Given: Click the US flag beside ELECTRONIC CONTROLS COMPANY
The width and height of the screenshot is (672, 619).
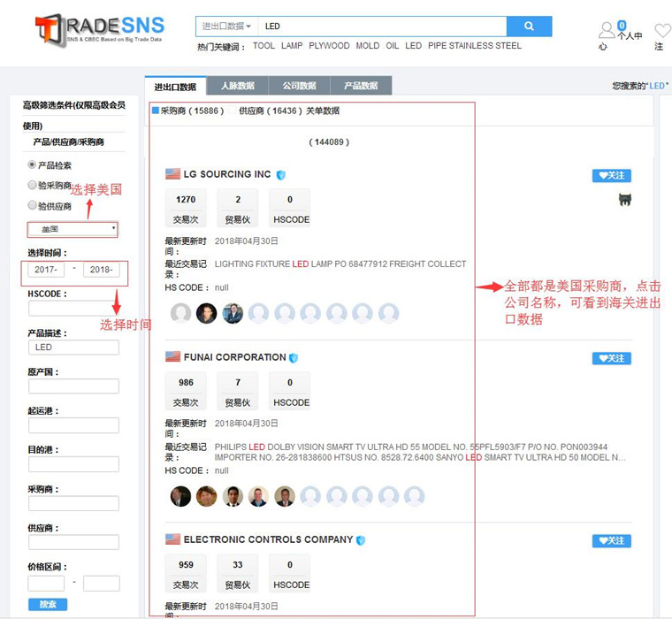Looking at the screenshot, I should point(172,539).
